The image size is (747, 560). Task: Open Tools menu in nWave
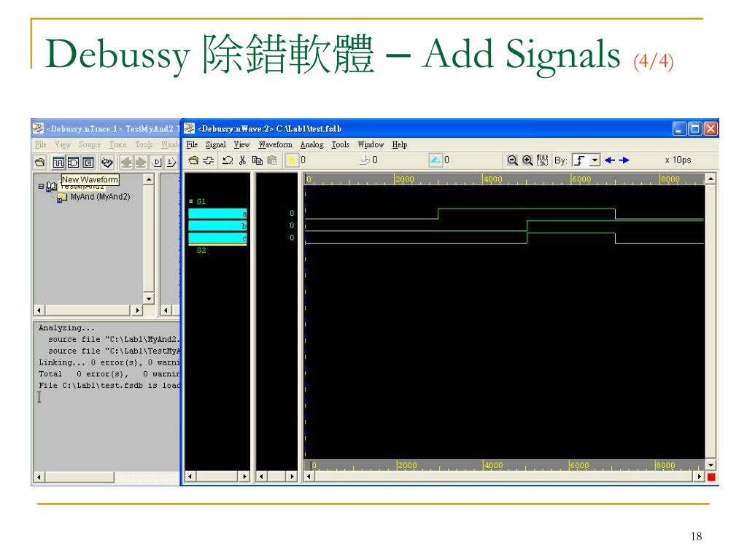(x=341, y=145)
